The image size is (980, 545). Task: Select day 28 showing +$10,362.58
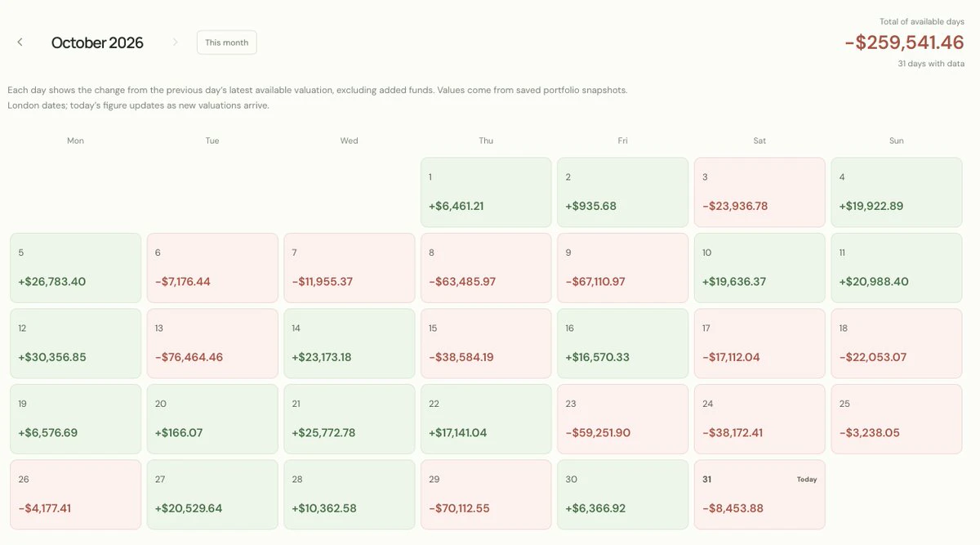point(350,495)
